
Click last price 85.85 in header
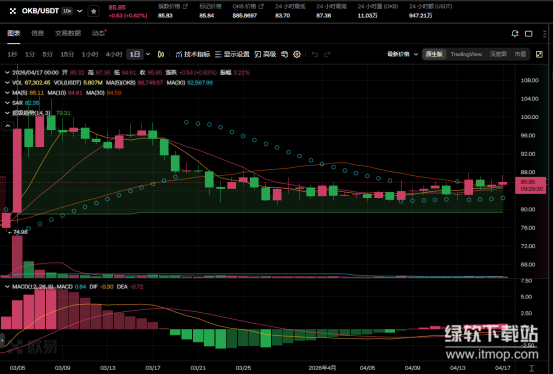coord(117,7)
